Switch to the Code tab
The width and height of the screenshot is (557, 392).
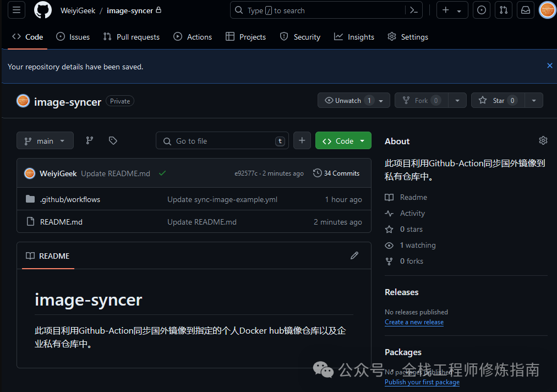[x=28, y=37]
